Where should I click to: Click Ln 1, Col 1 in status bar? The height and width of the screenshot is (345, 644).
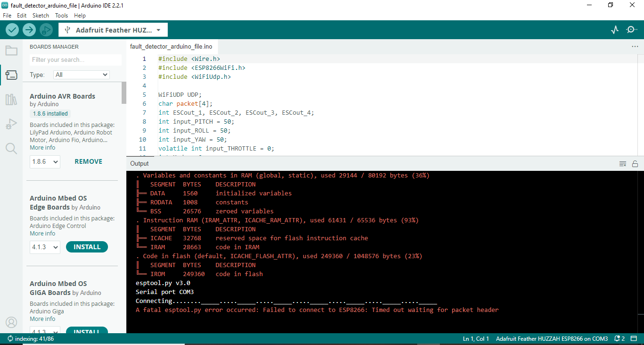pos(476,339)
